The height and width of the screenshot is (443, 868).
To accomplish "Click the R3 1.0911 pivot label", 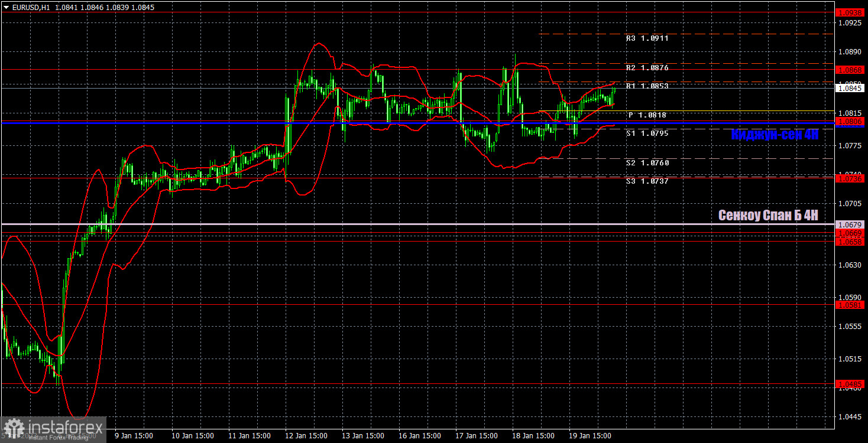I will [x=647, y=38].
